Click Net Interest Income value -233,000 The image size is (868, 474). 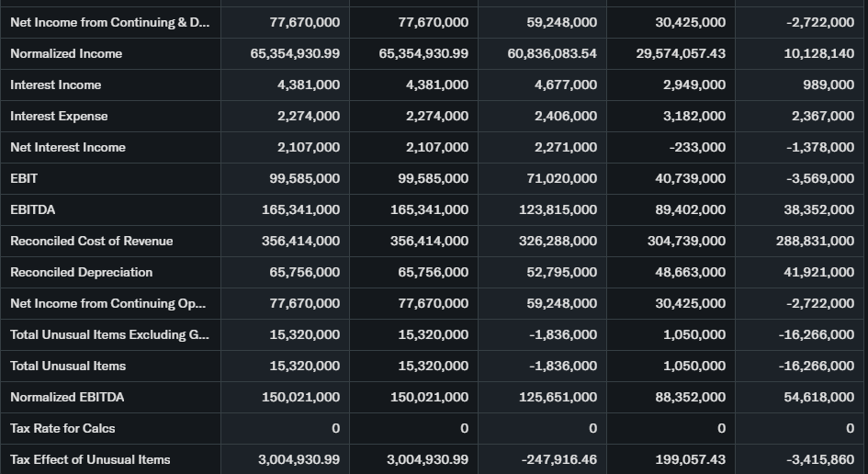pyautogui.click(x=698, y=147)
